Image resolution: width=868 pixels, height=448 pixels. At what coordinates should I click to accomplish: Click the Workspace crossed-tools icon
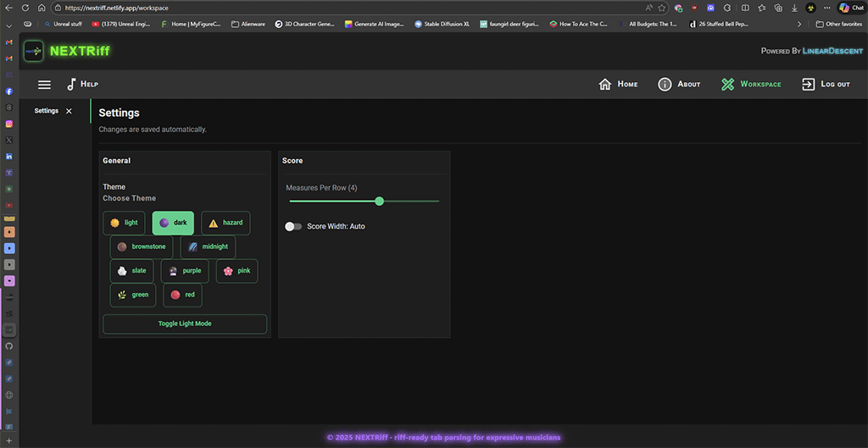[727, 85]
